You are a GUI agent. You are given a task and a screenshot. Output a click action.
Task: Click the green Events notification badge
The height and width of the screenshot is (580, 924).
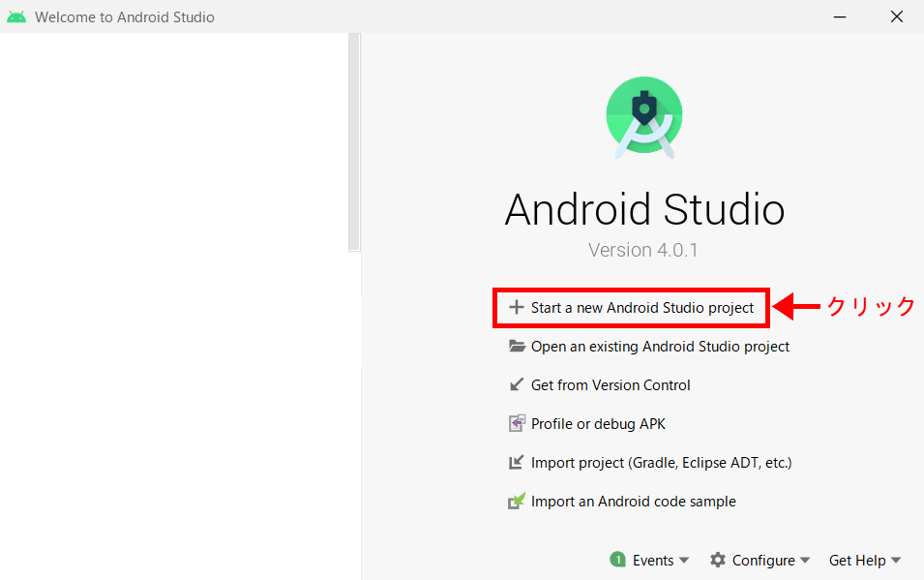617,560
